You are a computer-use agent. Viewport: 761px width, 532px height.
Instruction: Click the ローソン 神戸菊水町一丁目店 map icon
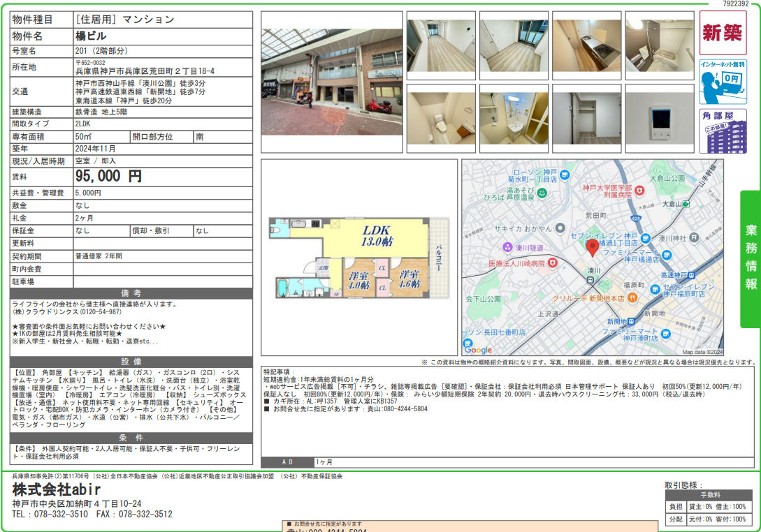[565, 175]
